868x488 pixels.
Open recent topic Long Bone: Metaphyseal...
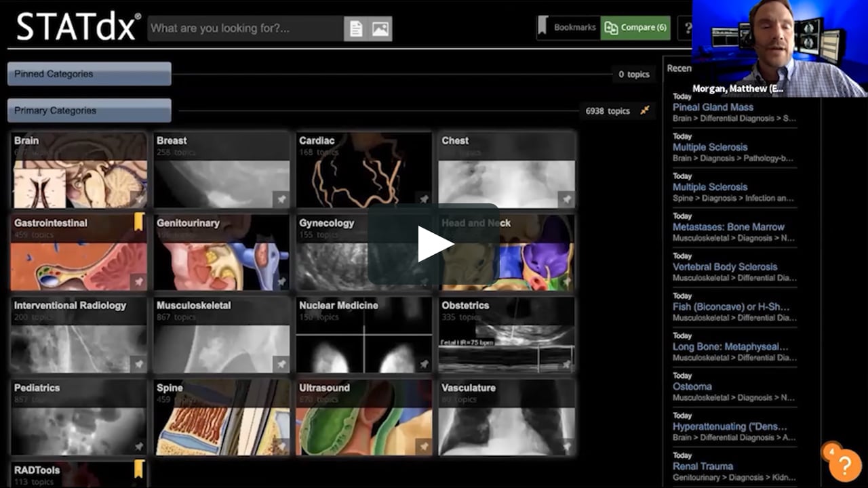click(x=730, y=347)
